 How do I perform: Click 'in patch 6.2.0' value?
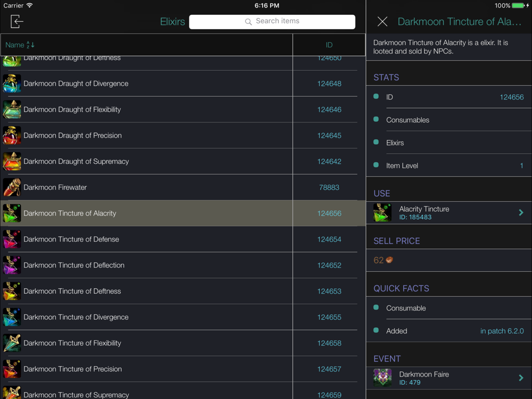click(x=502, y=331)
